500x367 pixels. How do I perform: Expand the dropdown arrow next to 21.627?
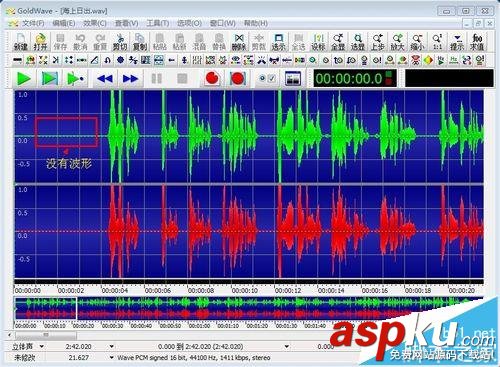point(111,358)
